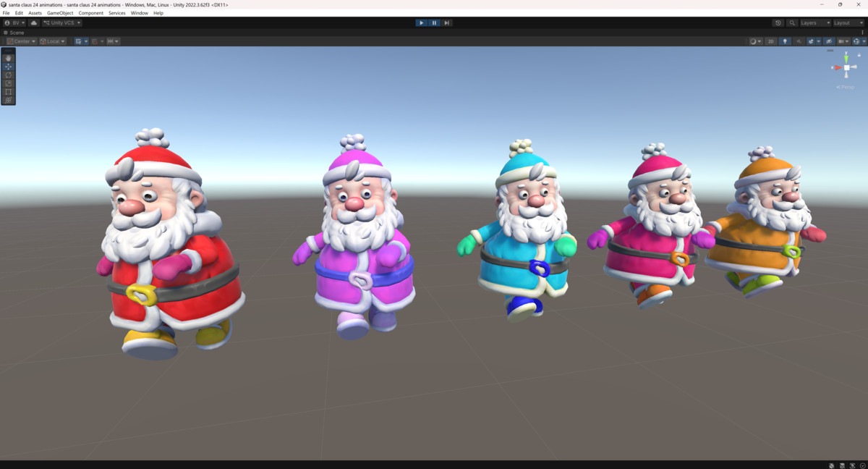This screenshot has width=868, height=469.
Task: Click the Scene tab's three-dot menu
Action: [x=862, y=33]
